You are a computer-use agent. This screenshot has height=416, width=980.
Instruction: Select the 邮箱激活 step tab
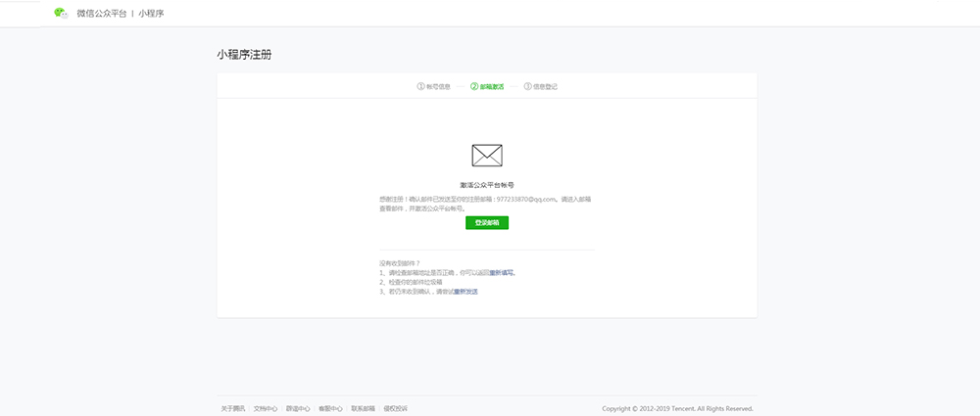point(492,86)
